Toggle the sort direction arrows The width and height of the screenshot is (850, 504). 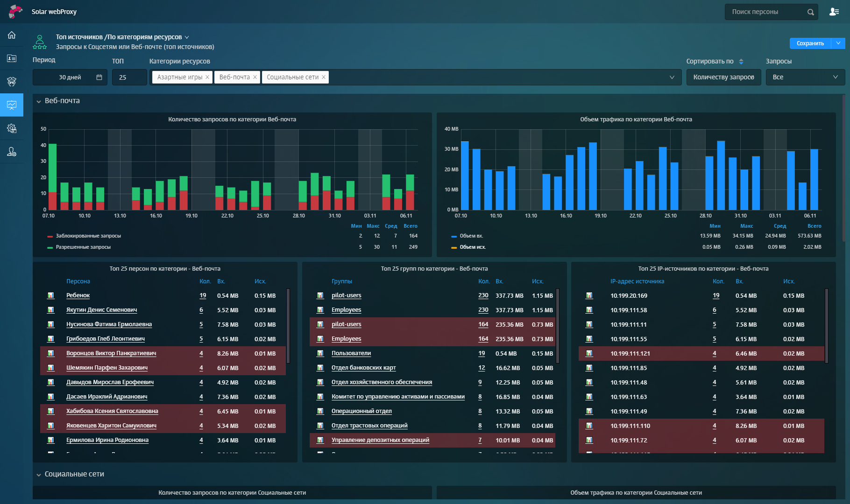[741, 62]
